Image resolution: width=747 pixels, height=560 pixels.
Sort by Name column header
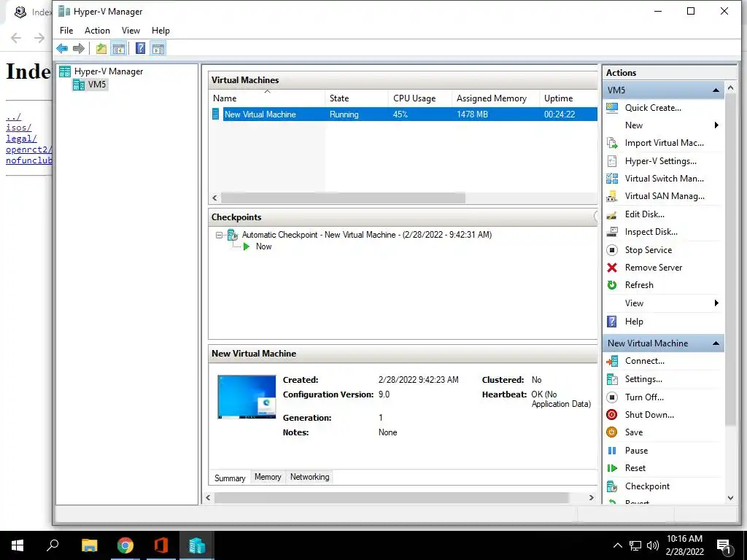tap(267, 98)
